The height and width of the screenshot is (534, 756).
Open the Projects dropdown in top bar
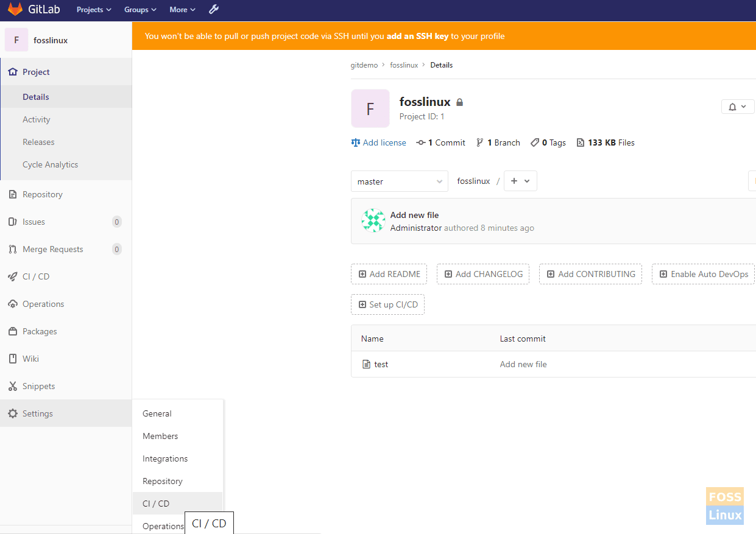pyautogui.click(x=94, y=9)
